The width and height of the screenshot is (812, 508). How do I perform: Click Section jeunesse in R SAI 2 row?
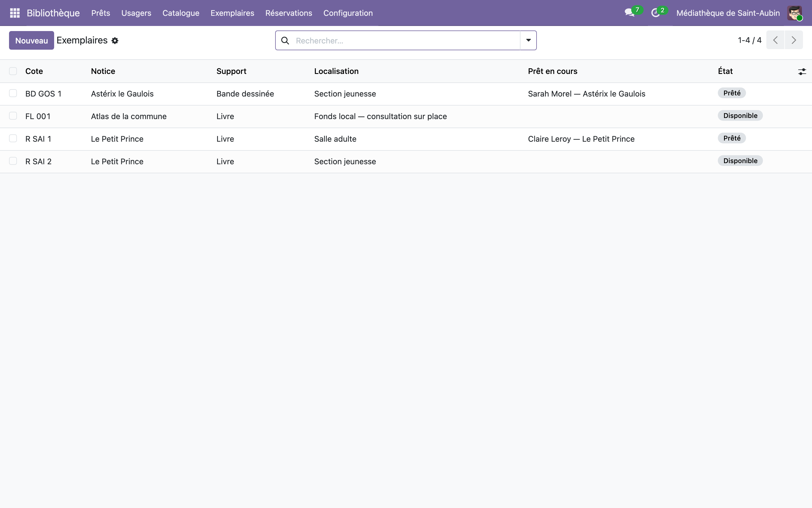[x=345, y=161]
